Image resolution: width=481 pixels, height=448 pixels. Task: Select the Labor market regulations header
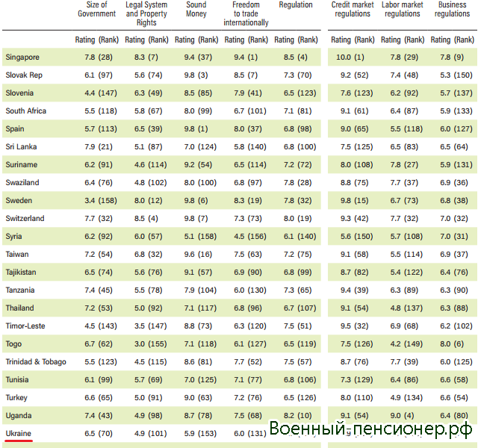(x=402, y=9)
